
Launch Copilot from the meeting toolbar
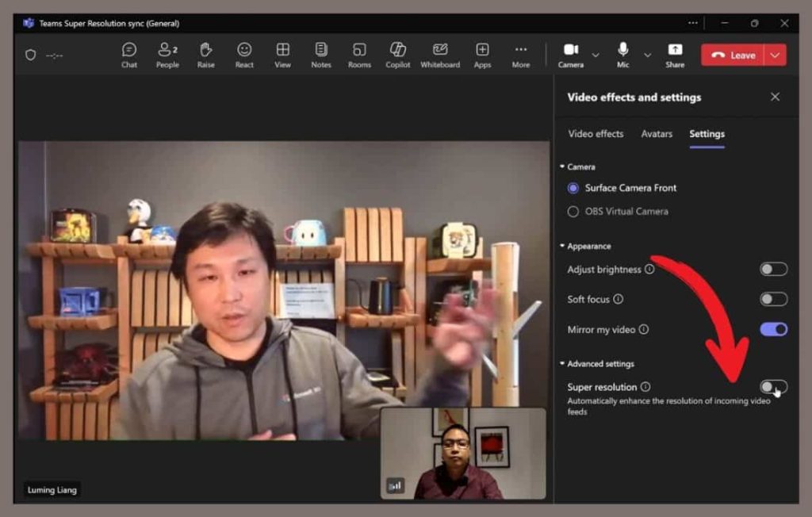tap(398, 55)
